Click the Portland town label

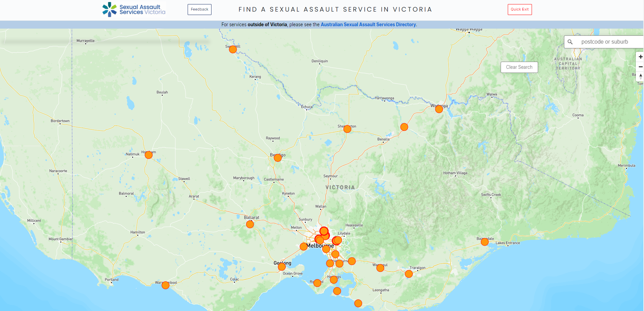point(112,280)
